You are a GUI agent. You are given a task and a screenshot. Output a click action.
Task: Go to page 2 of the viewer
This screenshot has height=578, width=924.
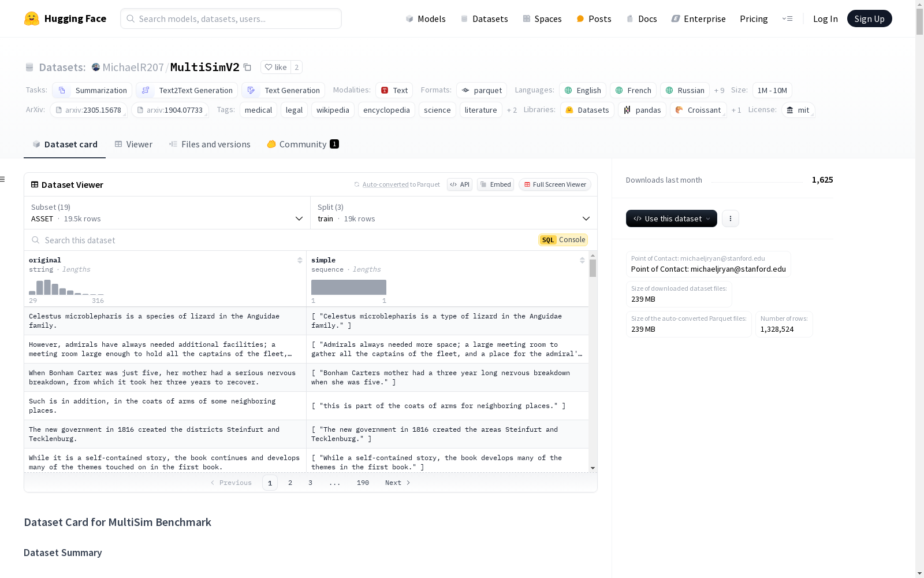pos(290,483)
